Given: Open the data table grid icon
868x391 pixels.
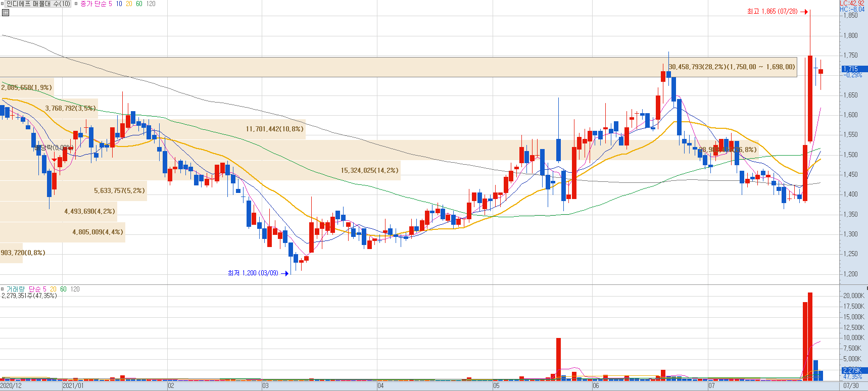Looking at the screenshot, I should click(6, 13).
